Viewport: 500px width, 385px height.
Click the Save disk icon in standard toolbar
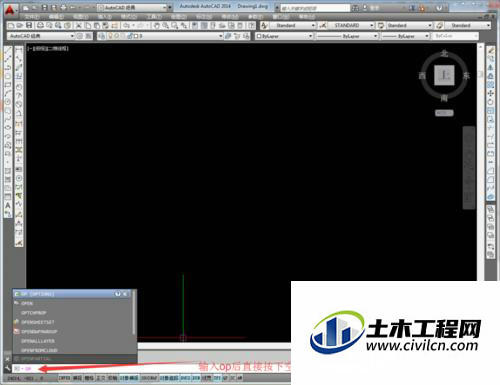29,25
